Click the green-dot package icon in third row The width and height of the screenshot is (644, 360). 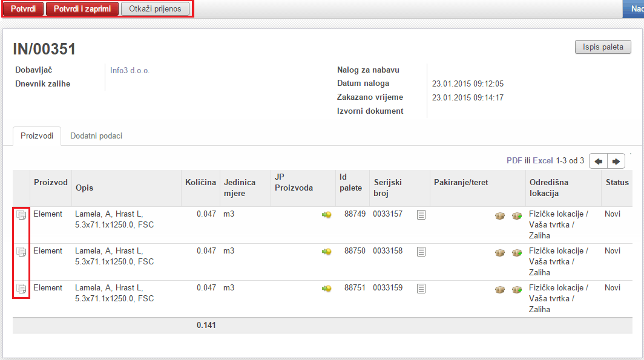pyautogui.click(x=516, y=289)
